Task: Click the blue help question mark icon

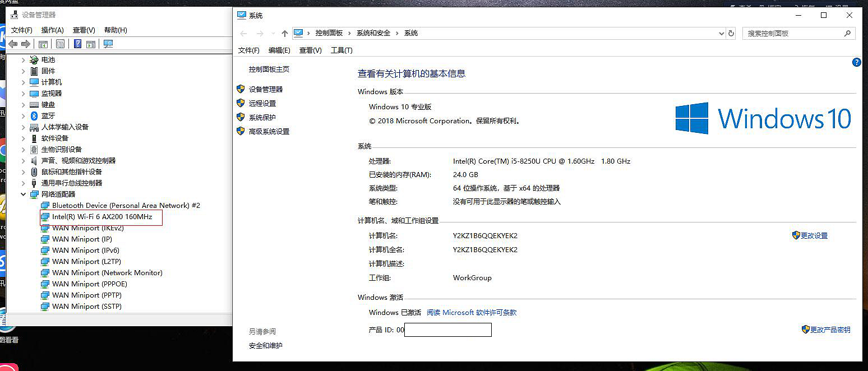Action: [856, 62]
